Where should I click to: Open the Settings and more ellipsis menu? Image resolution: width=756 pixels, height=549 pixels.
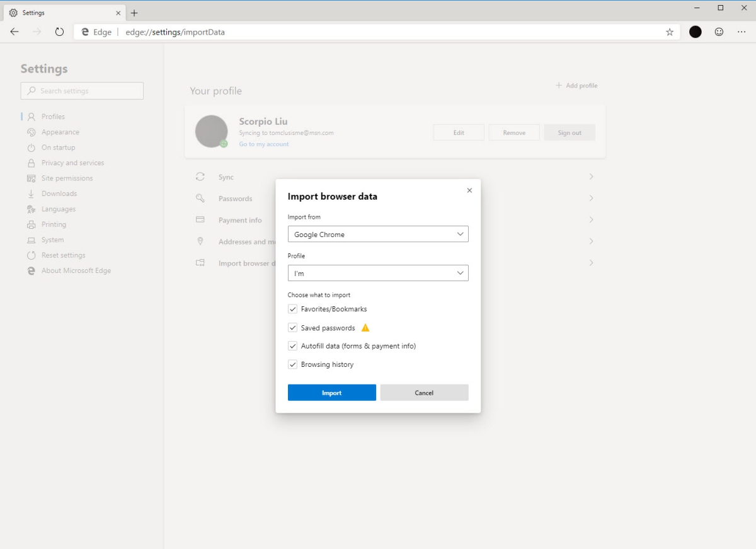coord(742,32)
